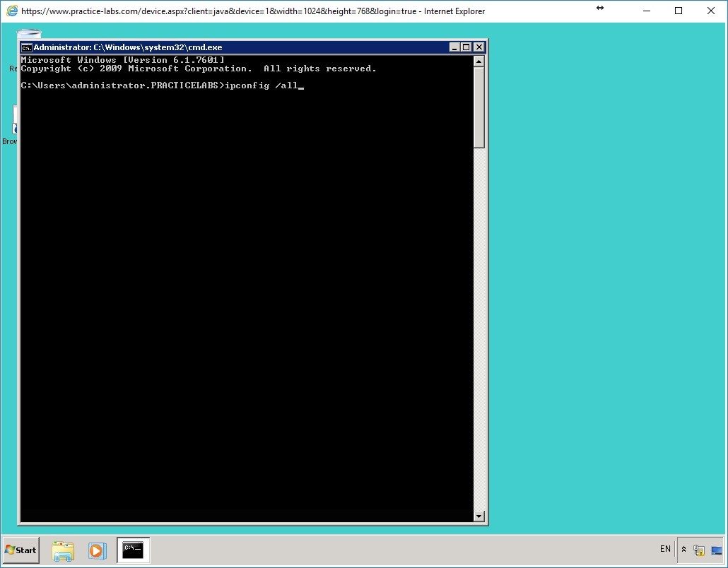
Task: Open the cmd.exe window system menu icon
Action: point(27,47)
